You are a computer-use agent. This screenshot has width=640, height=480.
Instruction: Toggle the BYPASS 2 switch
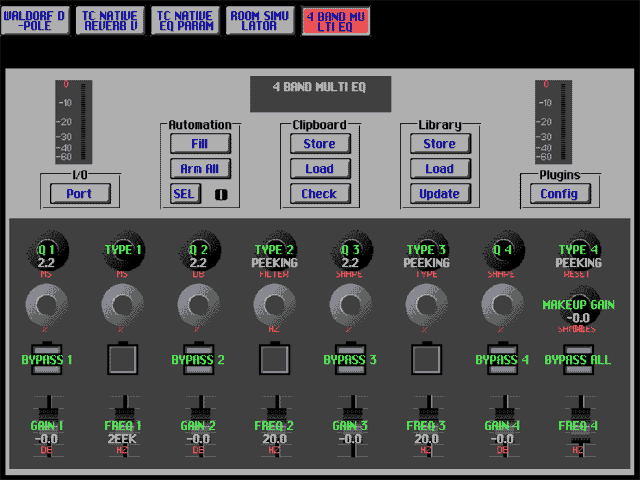[199, 359]
